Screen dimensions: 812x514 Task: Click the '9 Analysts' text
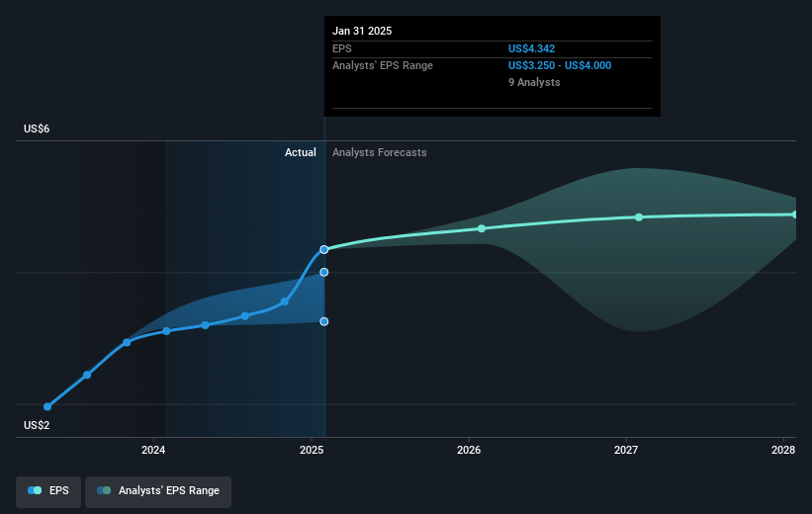click(534, 82)
